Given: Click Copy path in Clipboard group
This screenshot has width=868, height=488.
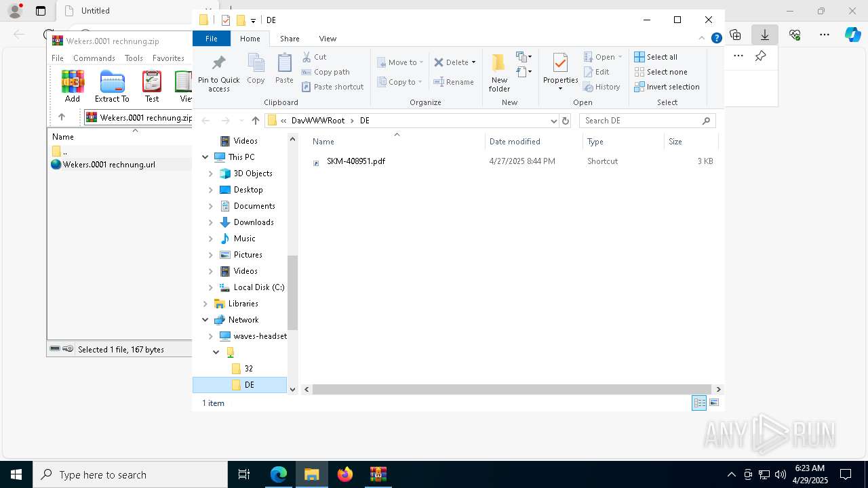Looking at the screenshot, I should [325, 72].
